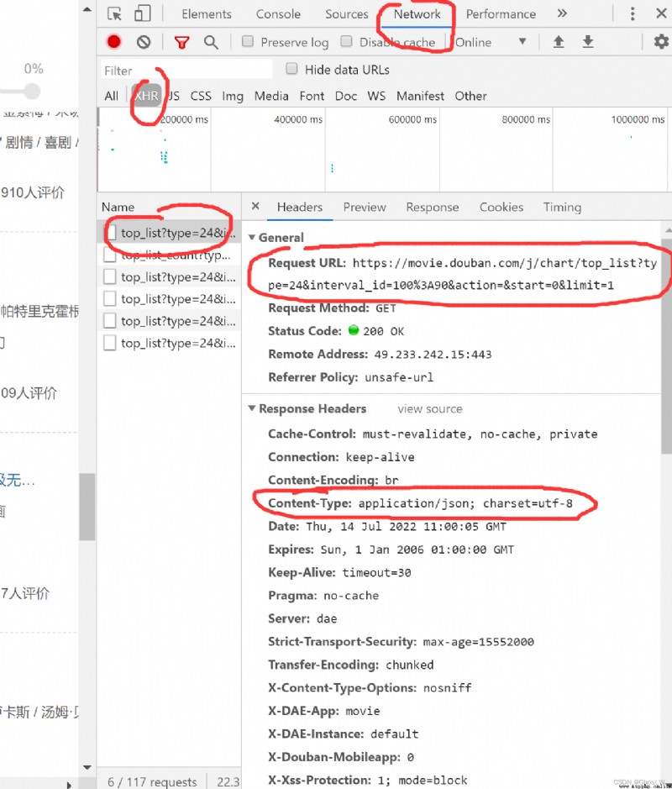The image size is (672, 789).
Task: Enable the Preserve log checkbox
Action: click(248, 41)
